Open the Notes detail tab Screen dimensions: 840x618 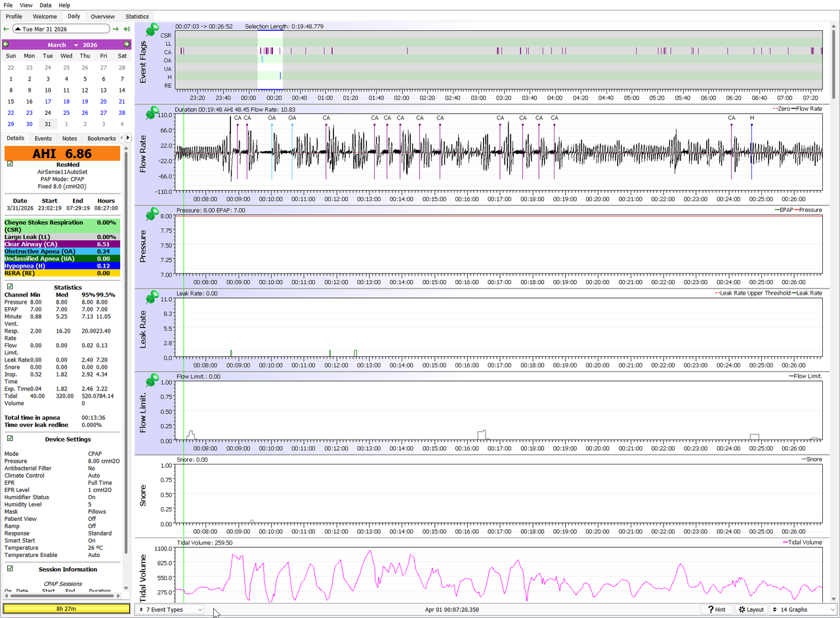(x=70, y=138)
